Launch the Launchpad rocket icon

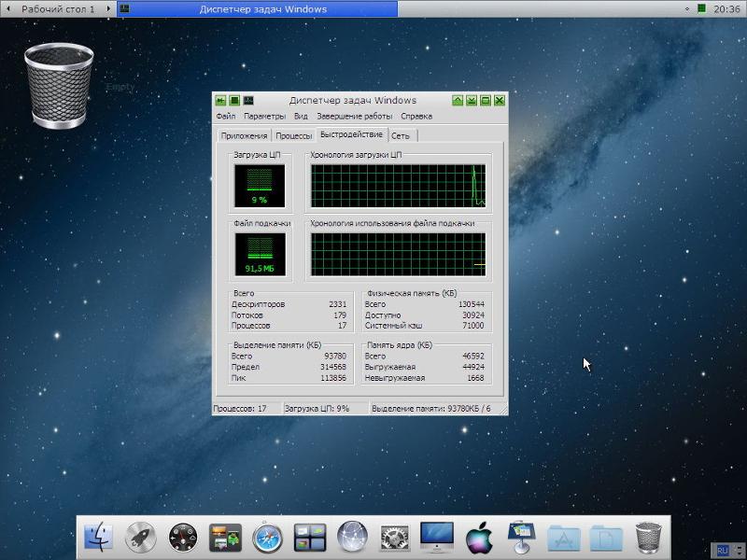pos(141,538)
